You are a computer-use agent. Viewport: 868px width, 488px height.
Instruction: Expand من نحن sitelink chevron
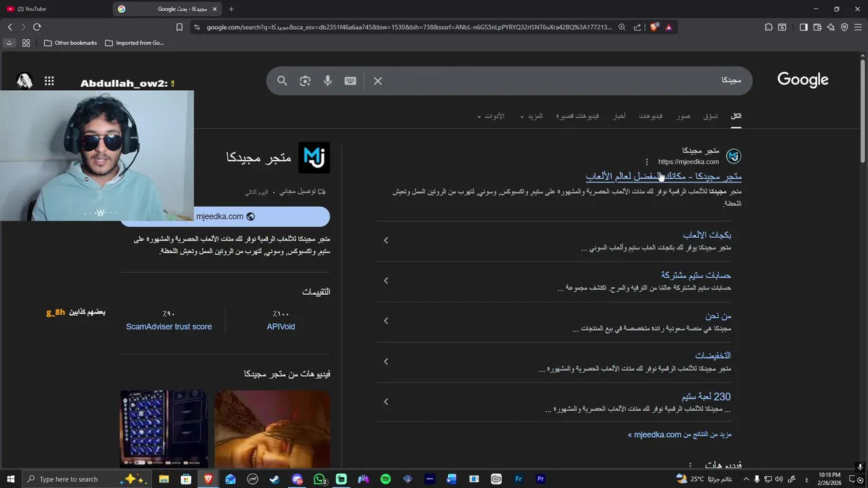click(x=386, y=321)
